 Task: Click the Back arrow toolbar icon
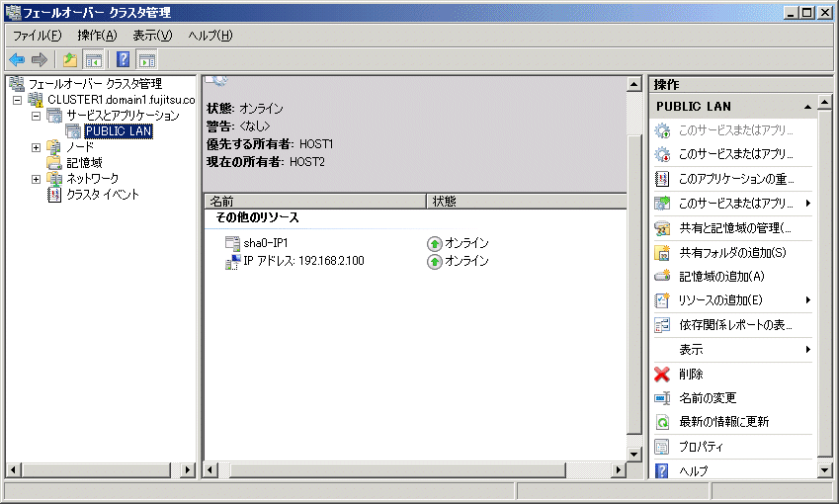(17, 59)
